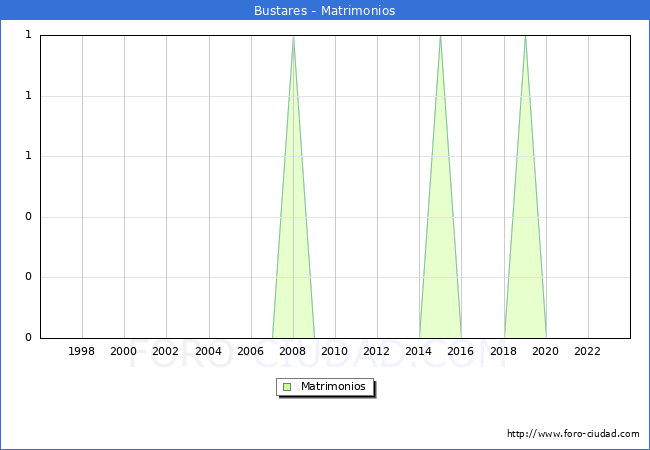Click the 2014 x-axis label
The height and width of the screenshot is (450, 650).
(419, 351)
